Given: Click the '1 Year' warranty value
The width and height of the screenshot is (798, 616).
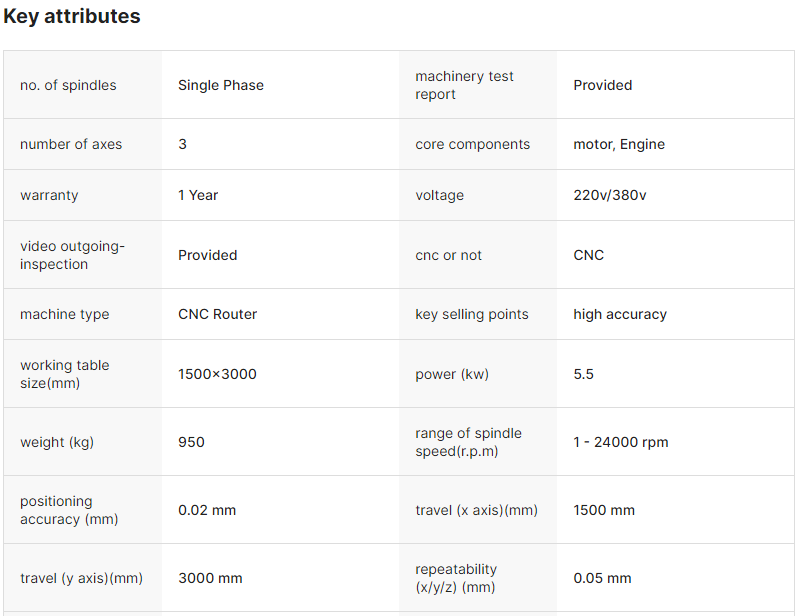Looking at the screenshot, I should 198,195.
